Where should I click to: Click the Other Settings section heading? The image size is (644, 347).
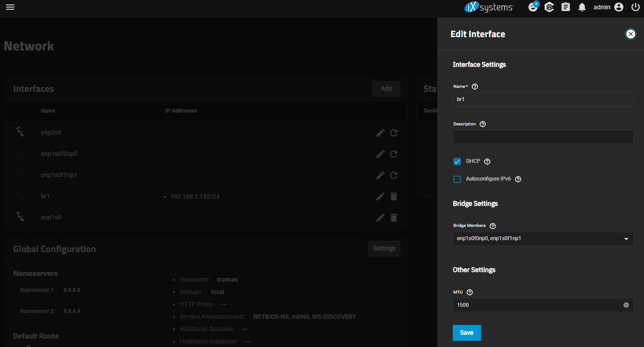tap(474, 270)
